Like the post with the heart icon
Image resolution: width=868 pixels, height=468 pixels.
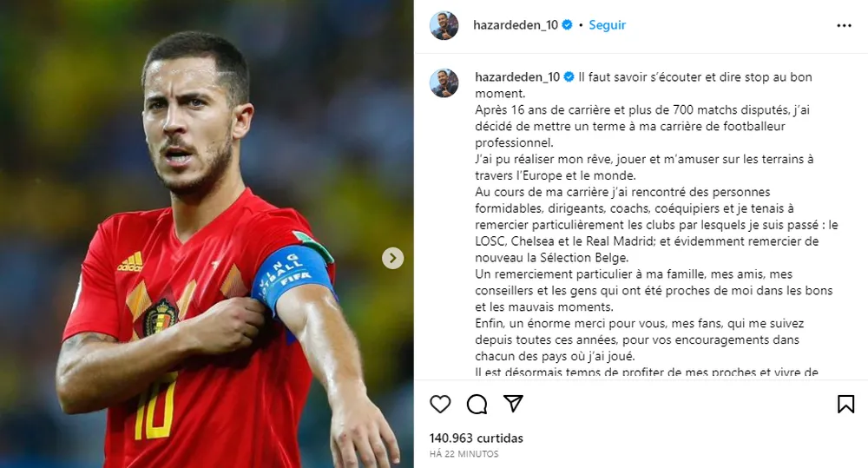(440, 405)
